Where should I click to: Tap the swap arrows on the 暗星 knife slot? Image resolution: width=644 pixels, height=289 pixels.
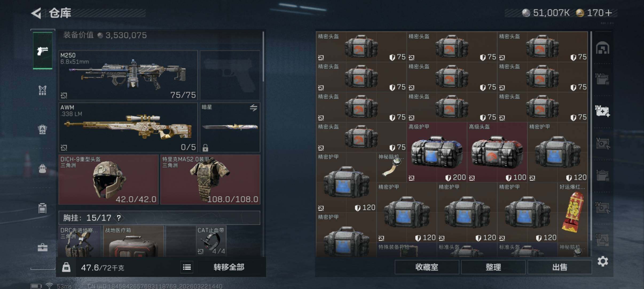[x=254, y=108]
